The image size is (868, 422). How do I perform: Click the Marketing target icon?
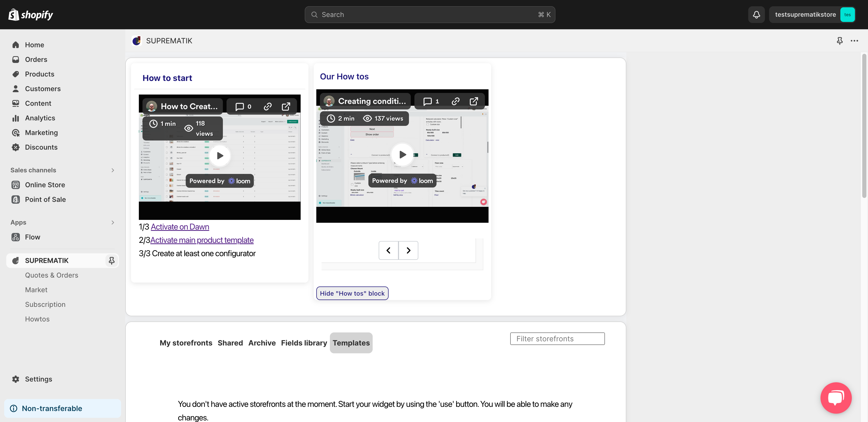(x=15, y=132)
